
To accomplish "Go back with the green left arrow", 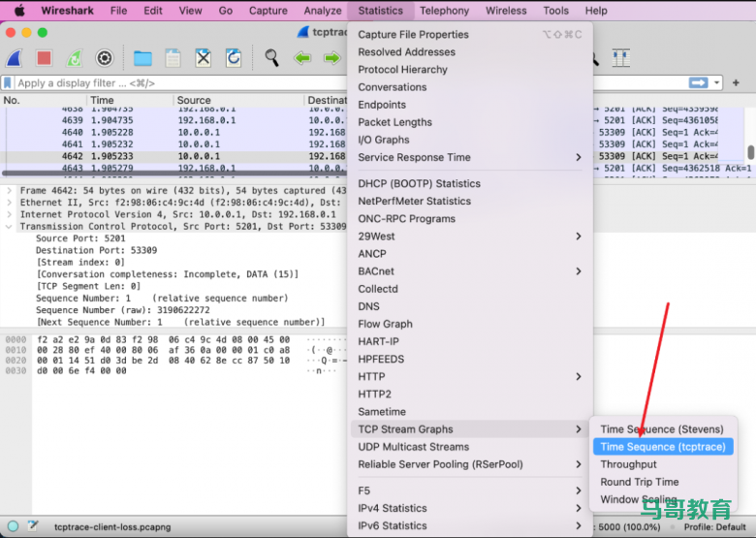I will pos(302,58).
